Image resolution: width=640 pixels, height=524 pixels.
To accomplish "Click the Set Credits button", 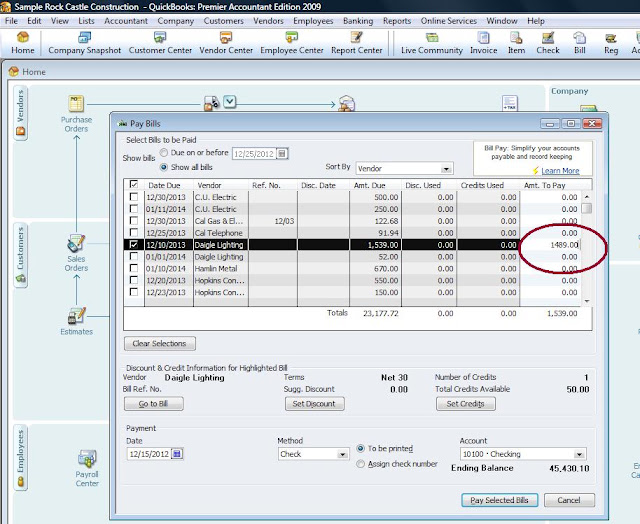I will (466, 404).
